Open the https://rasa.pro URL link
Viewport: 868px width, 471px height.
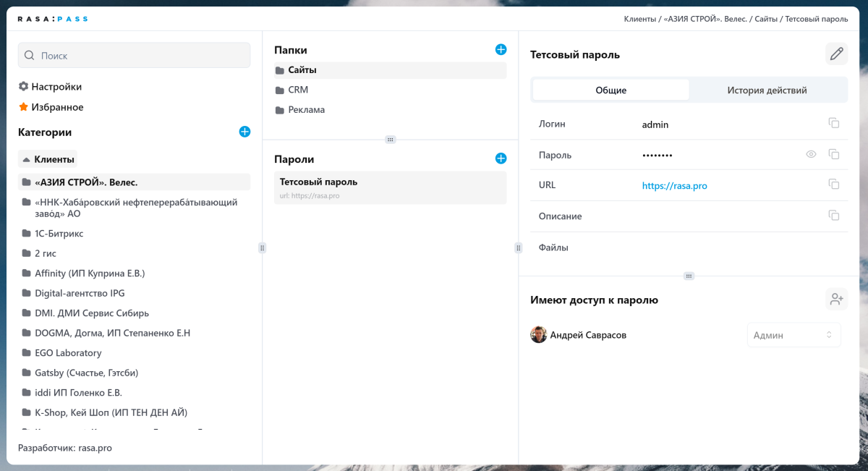pos(674,186)
